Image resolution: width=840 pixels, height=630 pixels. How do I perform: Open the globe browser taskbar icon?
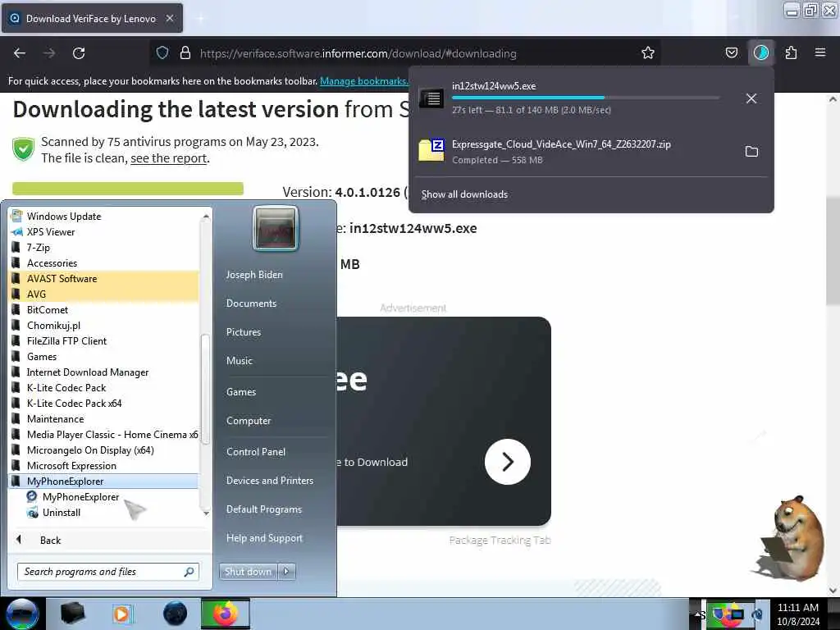176,614
